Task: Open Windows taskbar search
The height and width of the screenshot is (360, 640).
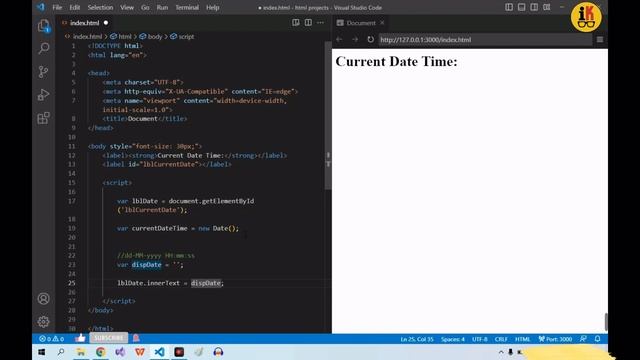Action: (61, 352)
